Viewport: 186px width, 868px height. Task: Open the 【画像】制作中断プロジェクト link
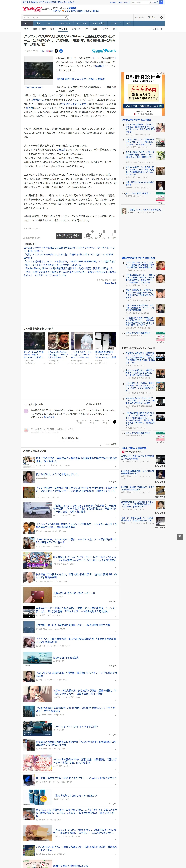pyautogui.click(x=80, y=79)
